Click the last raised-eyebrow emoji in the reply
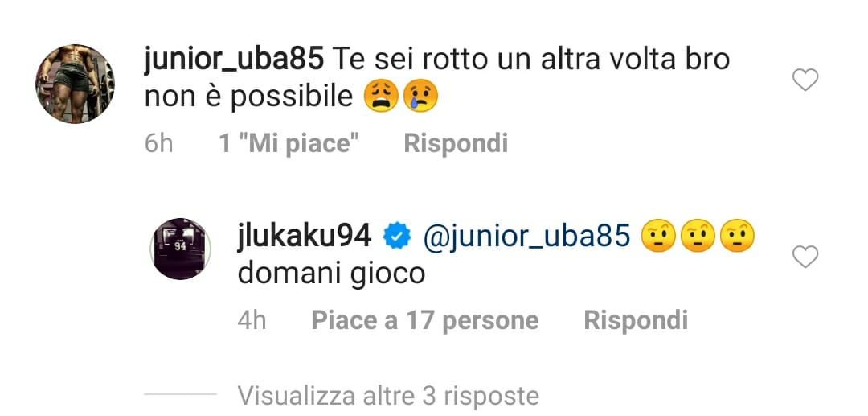 [738, 236]
